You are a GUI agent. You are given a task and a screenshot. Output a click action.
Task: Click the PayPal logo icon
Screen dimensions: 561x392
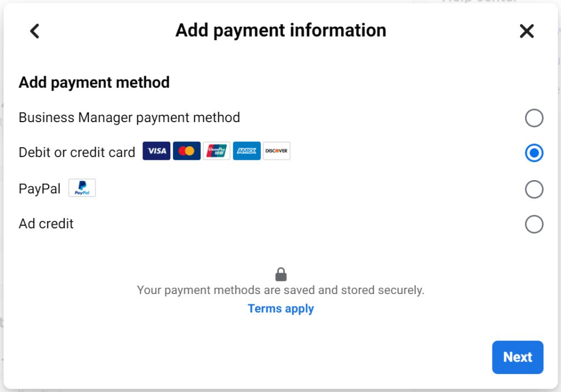(x=82, y=188)
